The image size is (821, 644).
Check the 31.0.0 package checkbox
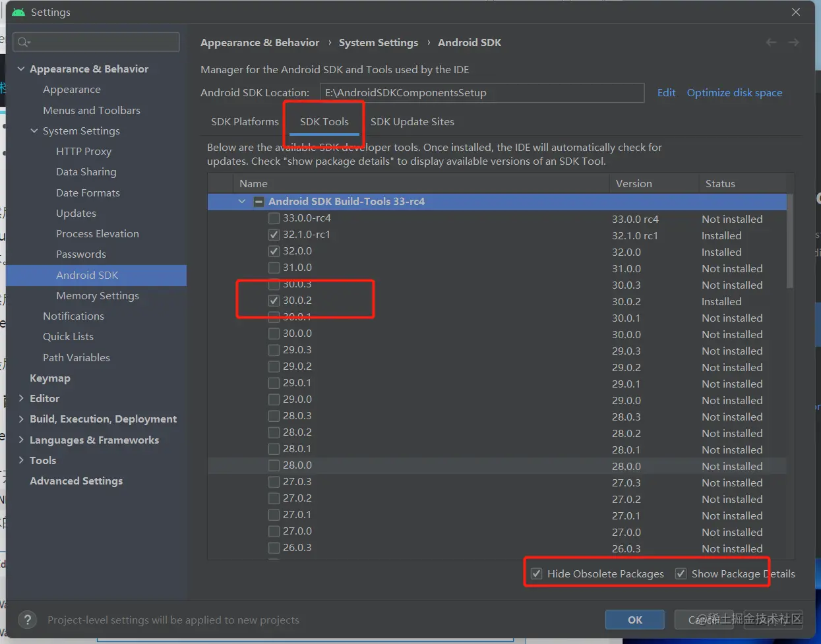[x=274, y=268]
